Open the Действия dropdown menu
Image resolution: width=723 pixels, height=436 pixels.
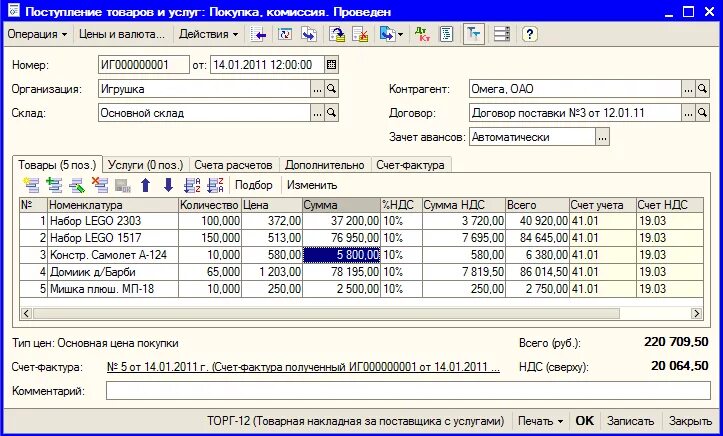(208, 34)
